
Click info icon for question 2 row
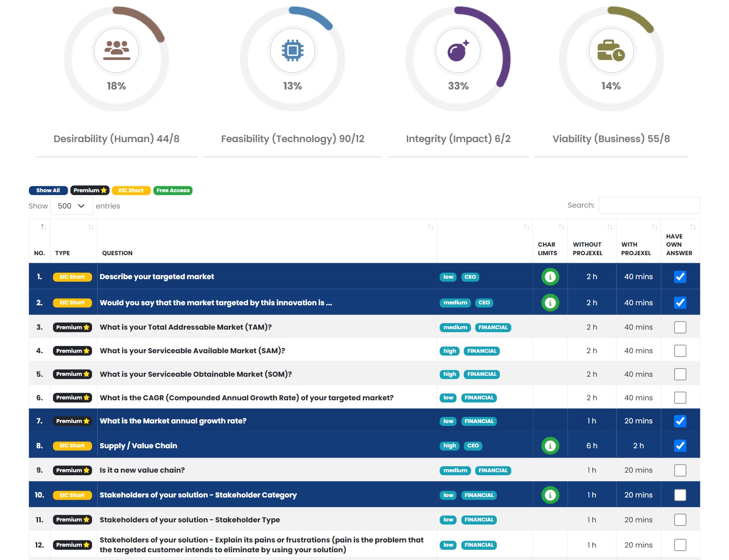pos(550,303)
